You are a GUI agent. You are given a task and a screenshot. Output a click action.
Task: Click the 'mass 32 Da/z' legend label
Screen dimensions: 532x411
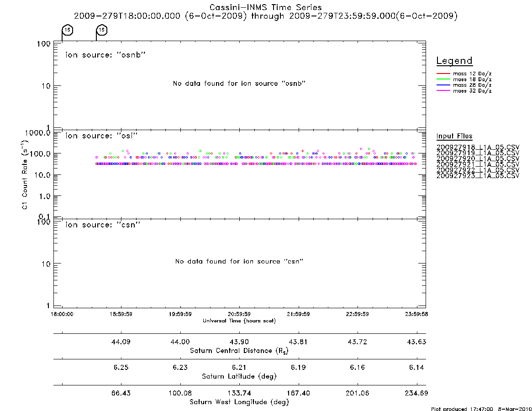(472, 91)
